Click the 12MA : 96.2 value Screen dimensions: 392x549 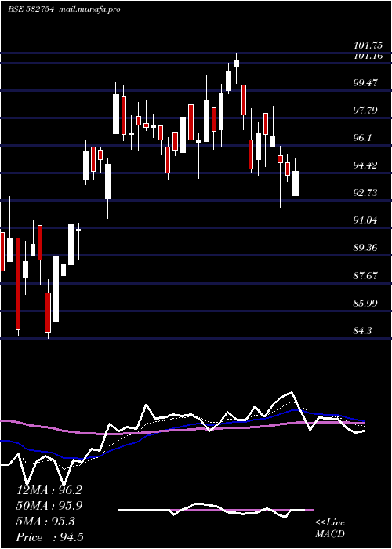coord(49,490)
